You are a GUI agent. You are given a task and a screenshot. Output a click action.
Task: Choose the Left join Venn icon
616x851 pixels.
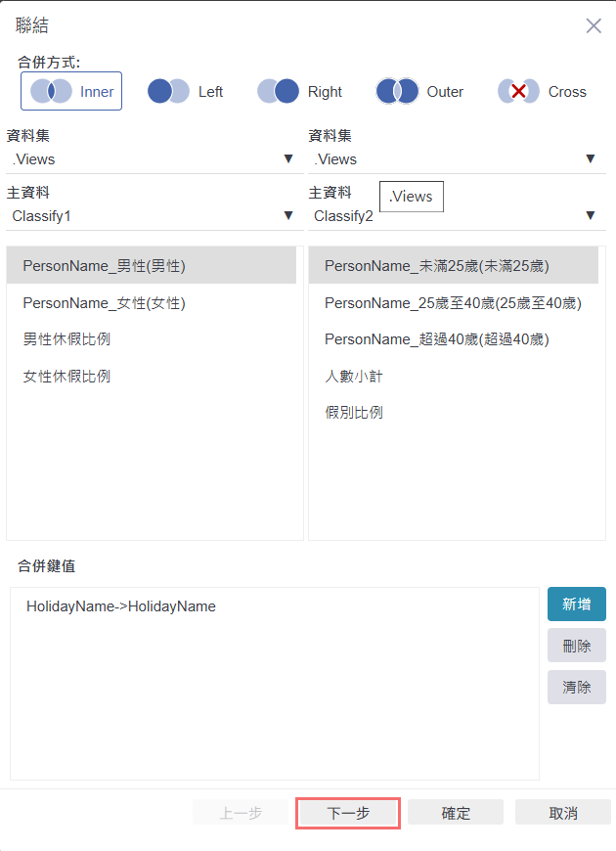pyautogui.click(x=168, y=91)
